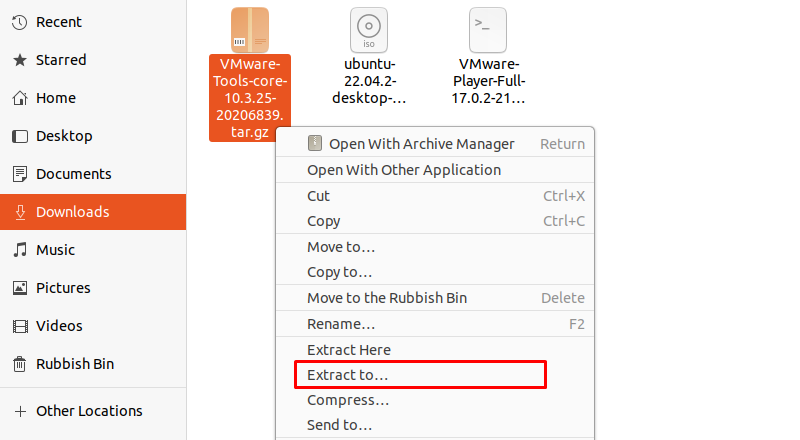The image size is (800, 440).
Task: Select the ubuntu-22.04.2 iso file icon
Action: pos(369,30)
